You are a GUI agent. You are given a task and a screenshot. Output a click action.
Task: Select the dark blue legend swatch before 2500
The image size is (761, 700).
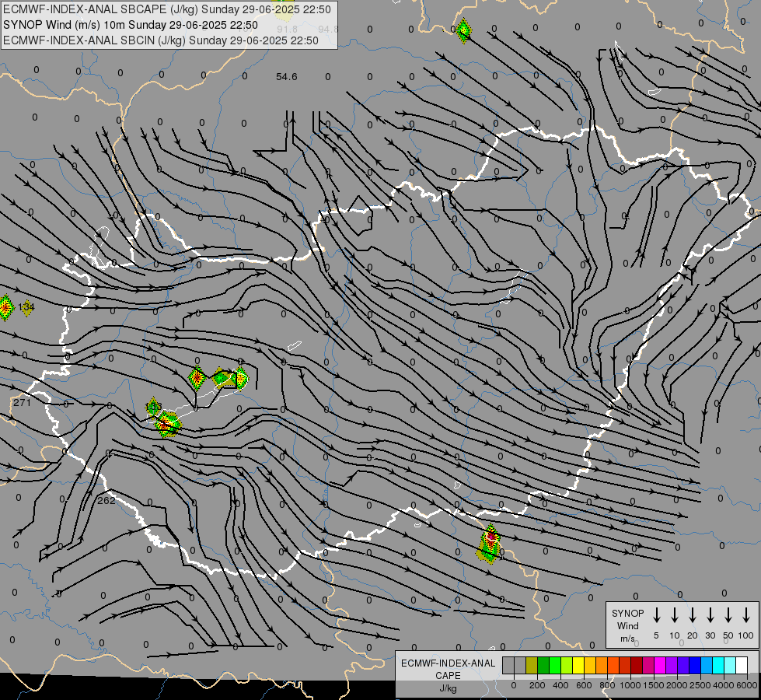(x=696, y=665)
